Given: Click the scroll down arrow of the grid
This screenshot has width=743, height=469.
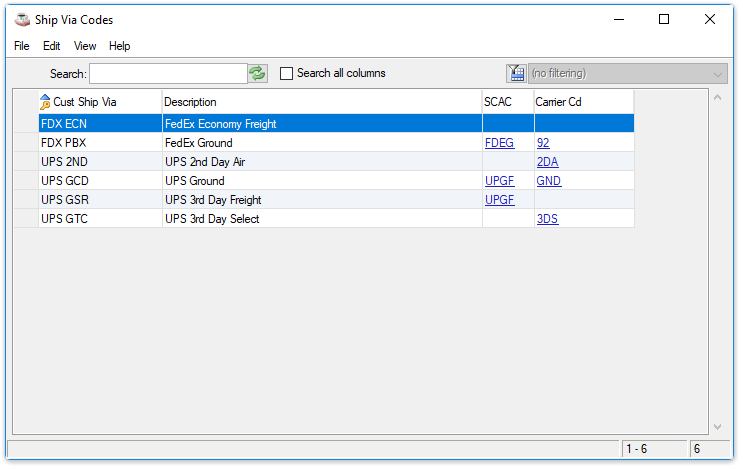Looking at the screenshot, I should tap(717, 427).
